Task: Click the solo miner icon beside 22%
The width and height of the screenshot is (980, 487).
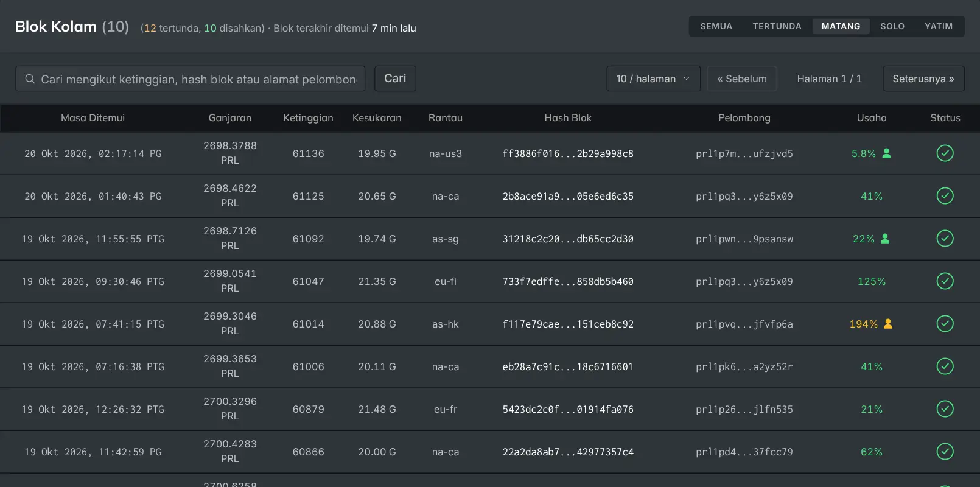Action: click(x=885, y=239)
